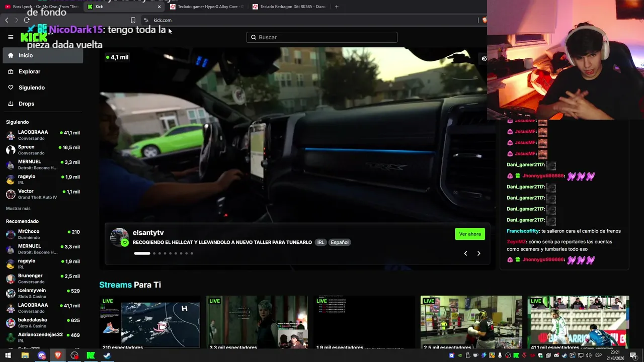Open site settings icon beside kick.com
This screenshot has height=362, width=644.
click(x=146, y=20)
